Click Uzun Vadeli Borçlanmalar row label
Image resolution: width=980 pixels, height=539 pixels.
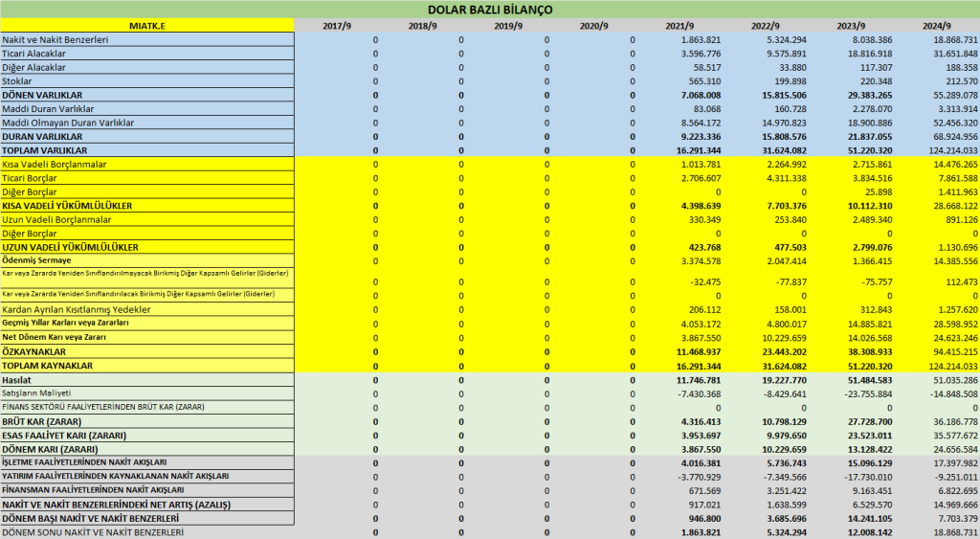56,219
